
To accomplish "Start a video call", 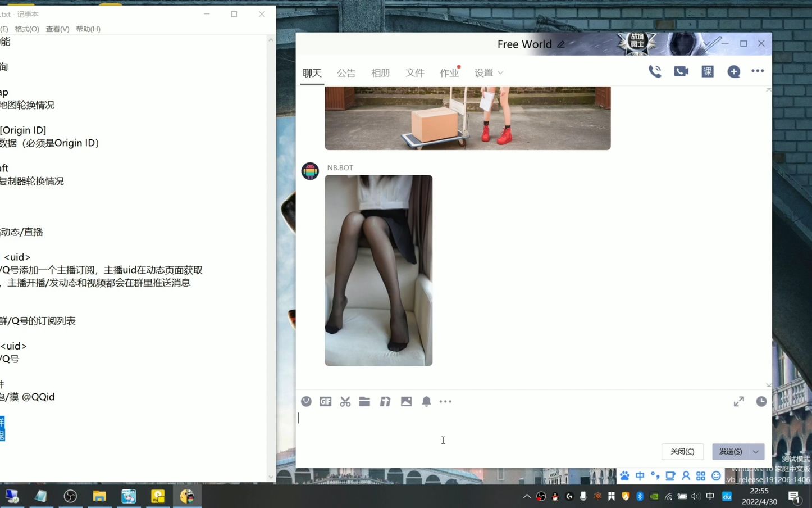I will click(x=681, y=71).
